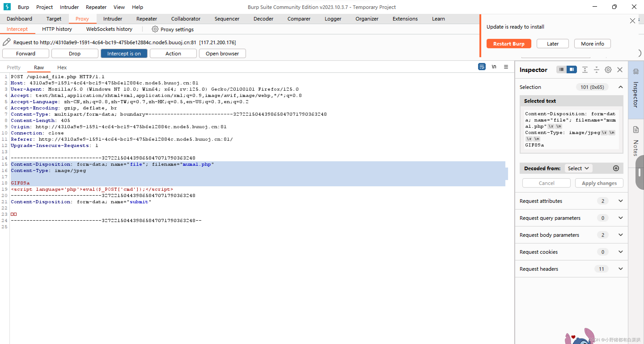The height and width of the screenshot is (344, 644).
Task: Click the pencil edit target icon
Action: pos(7,42)
